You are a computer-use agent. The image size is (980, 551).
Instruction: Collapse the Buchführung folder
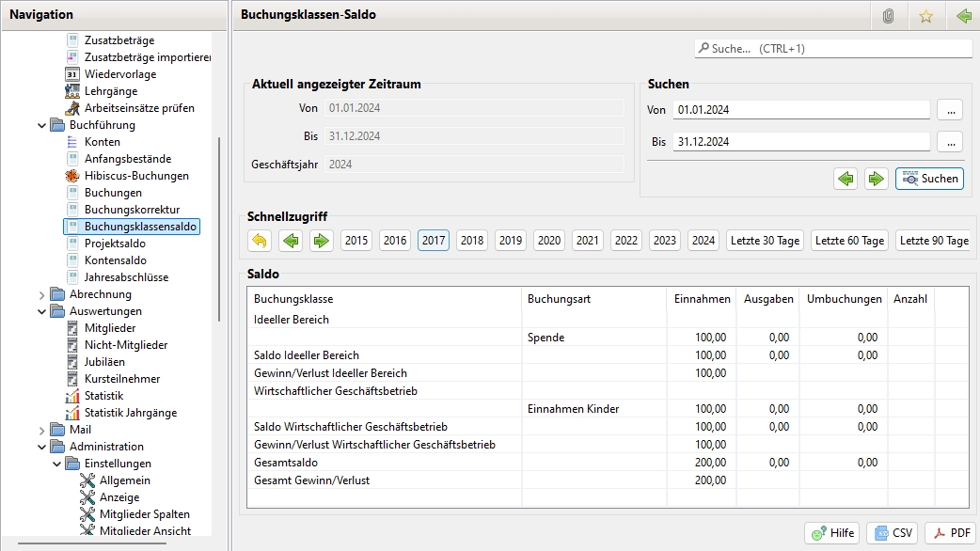click(x=41, y=125)
